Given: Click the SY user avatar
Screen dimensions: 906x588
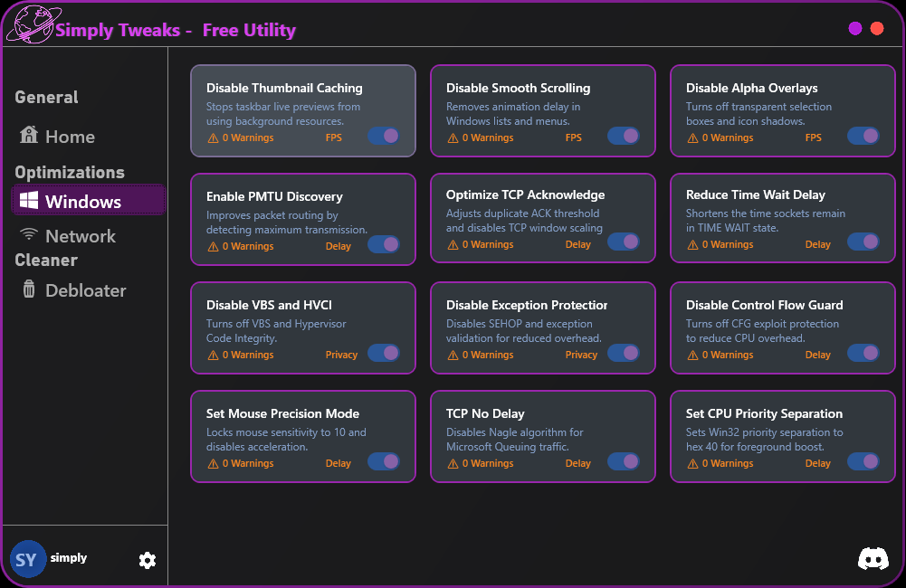Looking at the screenshot, I should pos(27,559).
